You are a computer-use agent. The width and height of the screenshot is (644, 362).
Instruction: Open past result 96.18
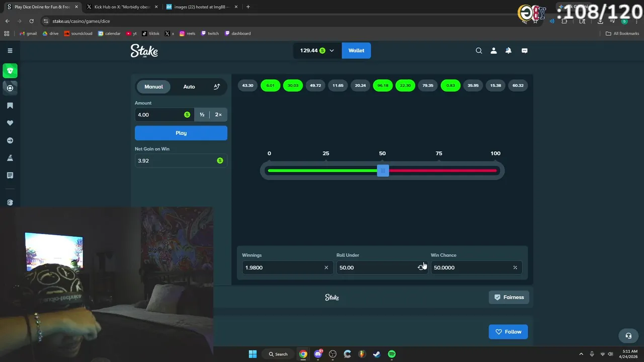pos(383,85)
